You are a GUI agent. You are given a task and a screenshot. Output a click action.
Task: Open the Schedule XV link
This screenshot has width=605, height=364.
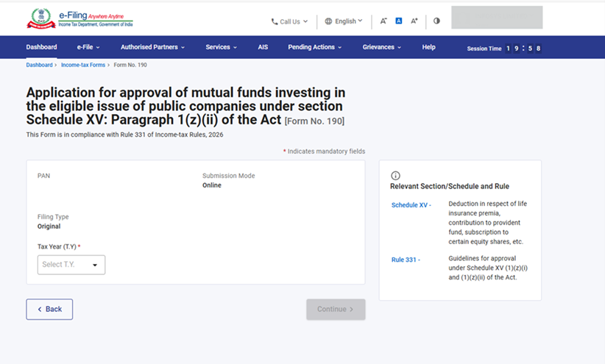tap(411, 205)
